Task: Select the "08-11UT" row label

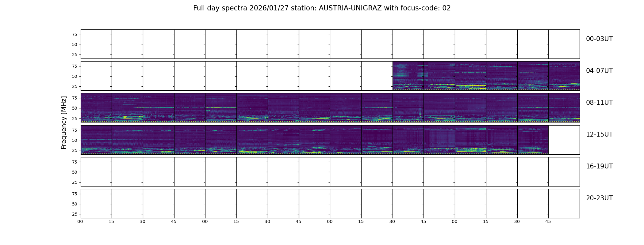Action: (599, 103)
